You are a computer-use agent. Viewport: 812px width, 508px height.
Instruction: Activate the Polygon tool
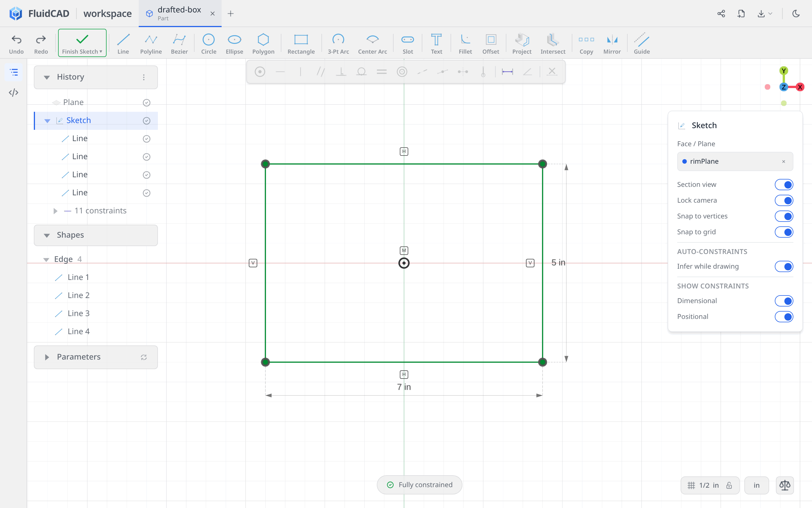pyautogui.click(x=263, y=43)
